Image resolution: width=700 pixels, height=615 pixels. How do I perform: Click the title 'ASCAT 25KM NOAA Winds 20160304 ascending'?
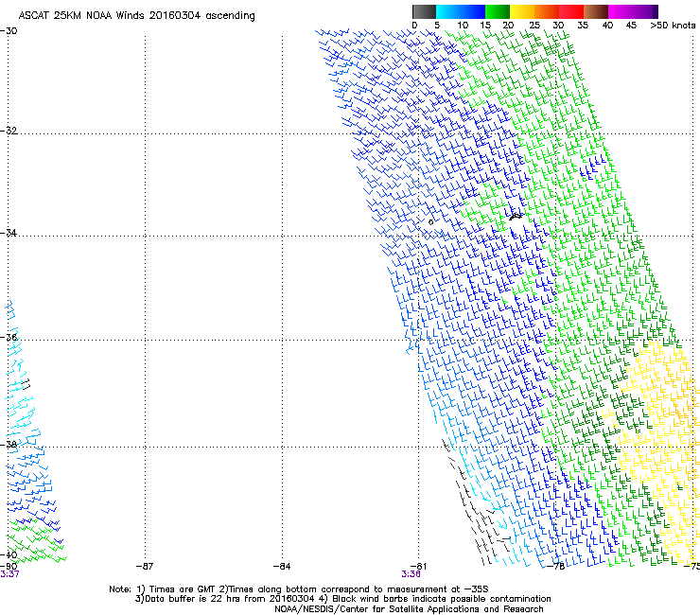point(136,16)
